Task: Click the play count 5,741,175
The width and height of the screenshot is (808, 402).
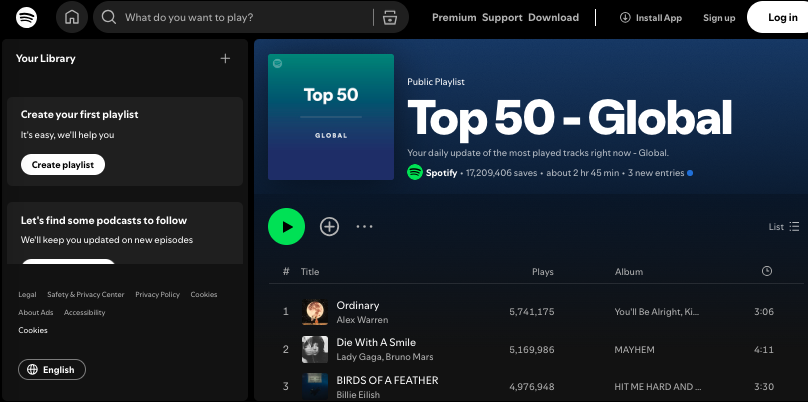Action: 532,312
